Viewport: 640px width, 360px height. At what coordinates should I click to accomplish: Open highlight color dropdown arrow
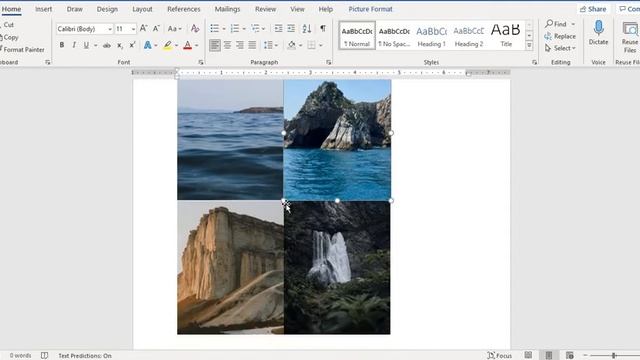tap(177, 45)
